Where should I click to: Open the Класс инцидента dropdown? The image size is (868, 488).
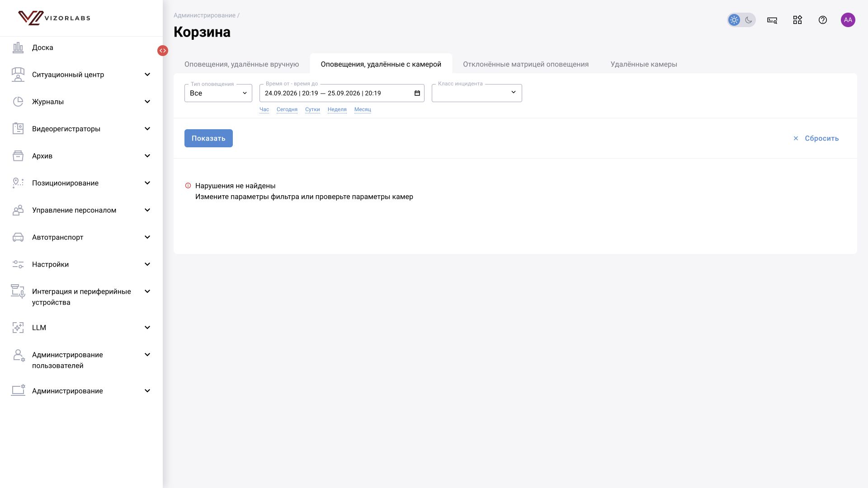477,93
